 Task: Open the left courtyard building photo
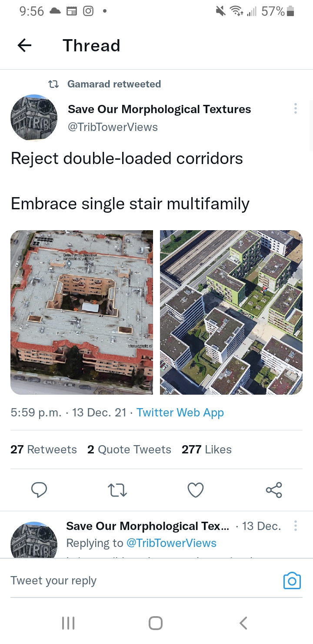pyautogui.click(x=82, y=312)
